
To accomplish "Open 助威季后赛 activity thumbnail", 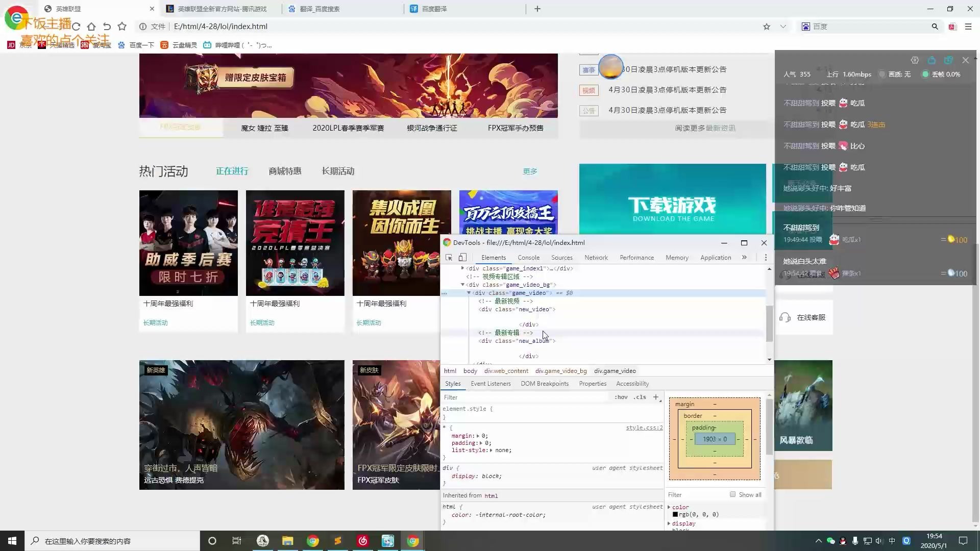I will pos(188,243).
